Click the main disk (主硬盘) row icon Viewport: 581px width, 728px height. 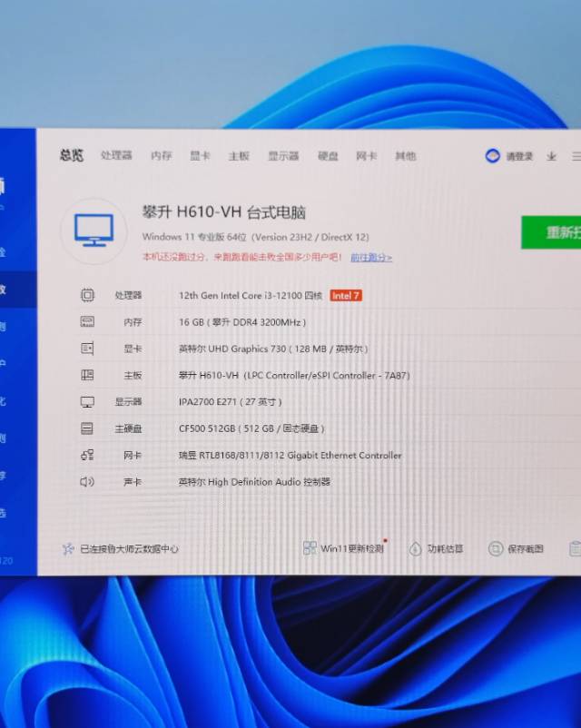(87, 428)
